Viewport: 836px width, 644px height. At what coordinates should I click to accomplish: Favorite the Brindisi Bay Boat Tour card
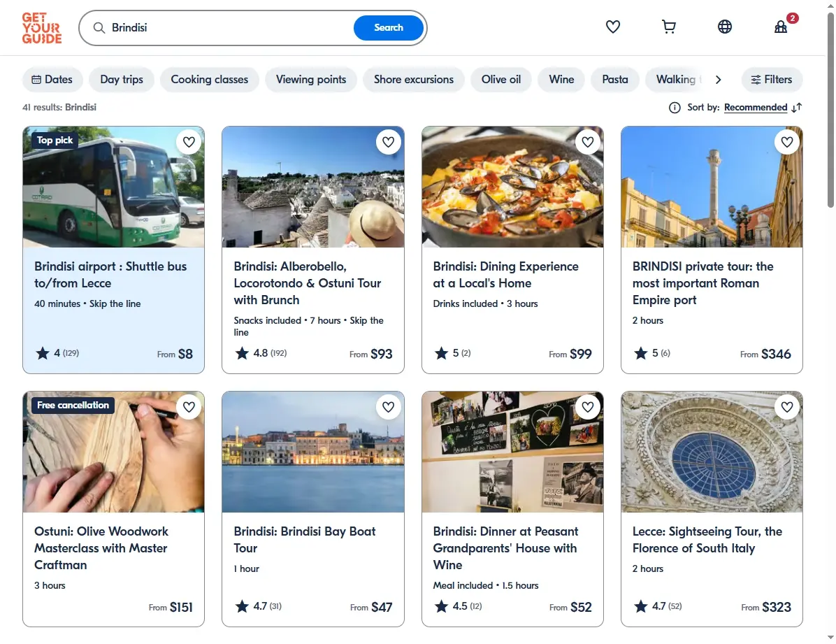point(388,407)
